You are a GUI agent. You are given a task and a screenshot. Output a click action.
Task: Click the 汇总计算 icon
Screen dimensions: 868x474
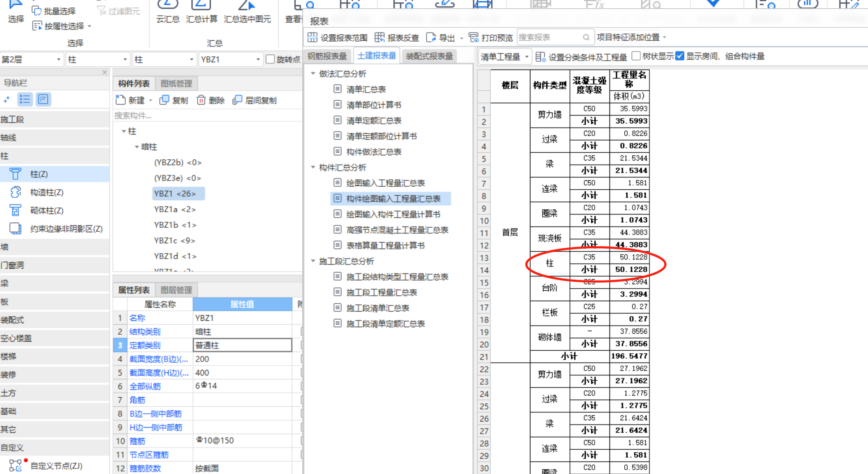pos(201,5)
